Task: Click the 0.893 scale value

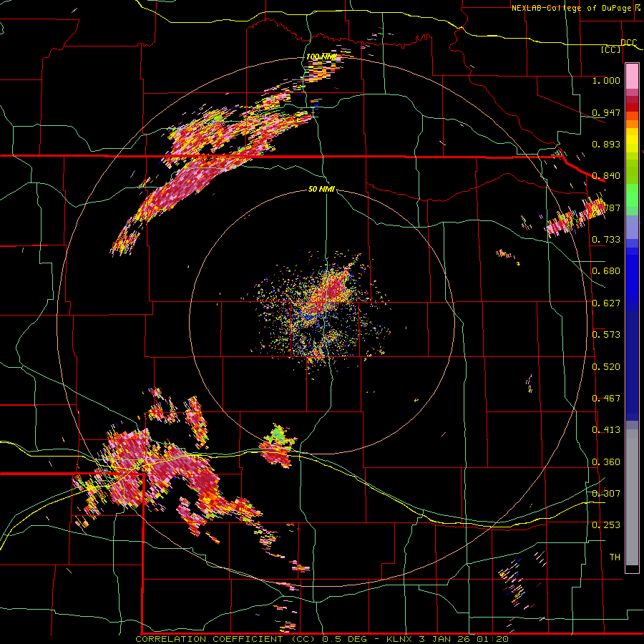Action: [x=606, y=144]
